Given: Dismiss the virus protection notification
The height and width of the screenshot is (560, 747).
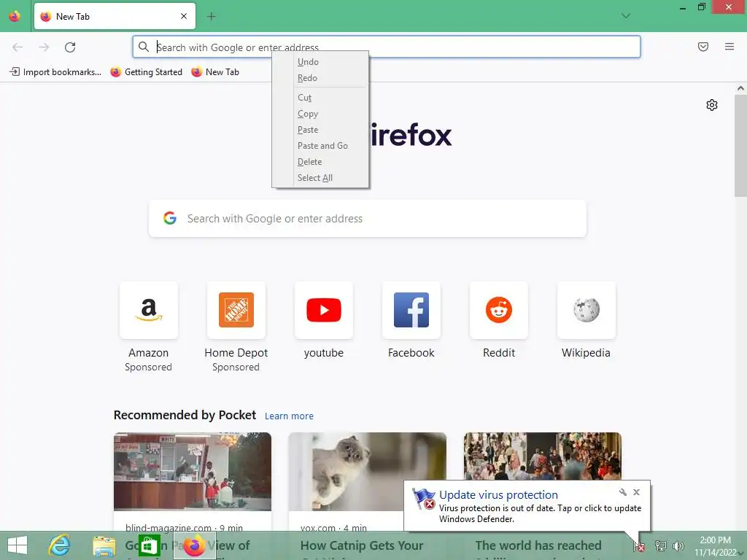Looking at the screenshot, I should click(x=636, y=492).
